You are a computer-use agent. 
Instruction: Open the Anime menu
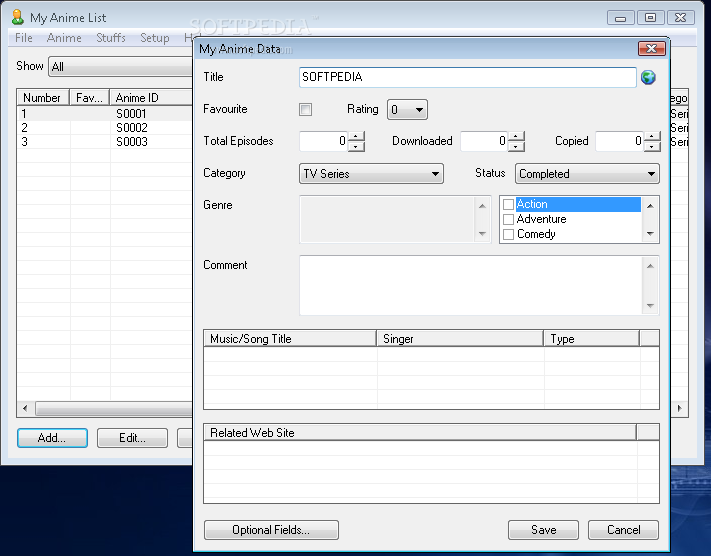[x=64, y=38]
